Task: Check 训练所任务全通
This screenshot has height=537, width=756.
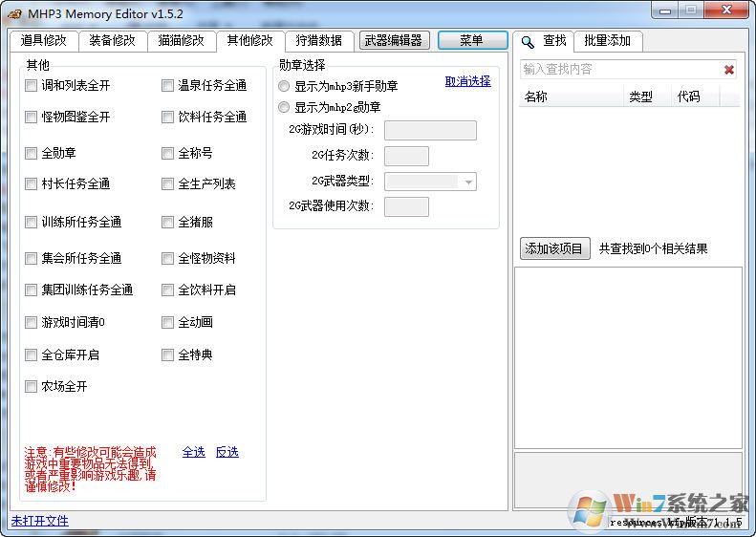Action: tap(31, 222)
